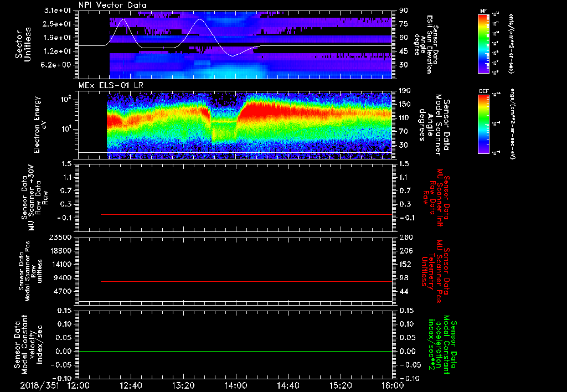Click the '3.1e+01' sector tick value
The height and width of the screenshot is (392, 567).
(58, 11)
